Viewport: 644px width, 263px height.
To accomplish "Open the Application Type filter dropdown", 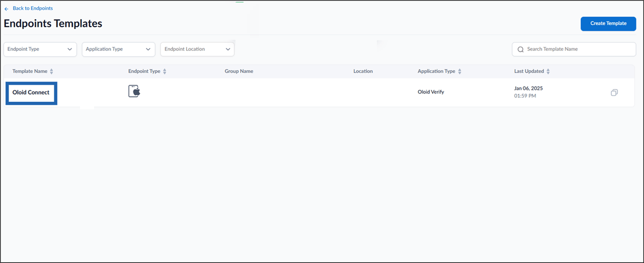I will (x=119, y=49).
